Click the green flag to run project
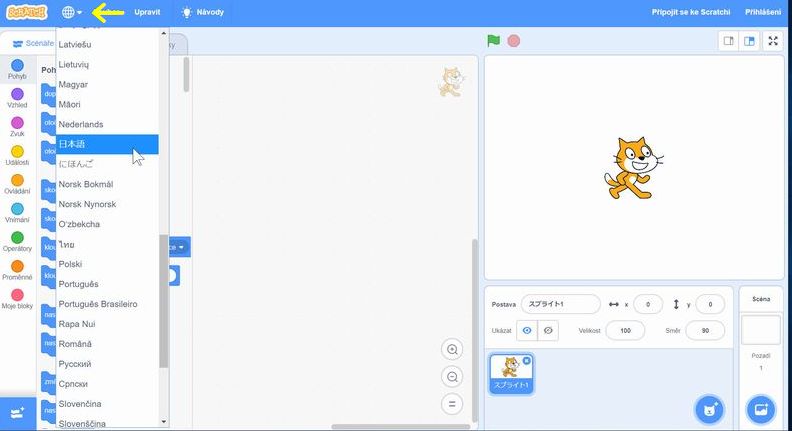792x431 pixels. point(493,41)
